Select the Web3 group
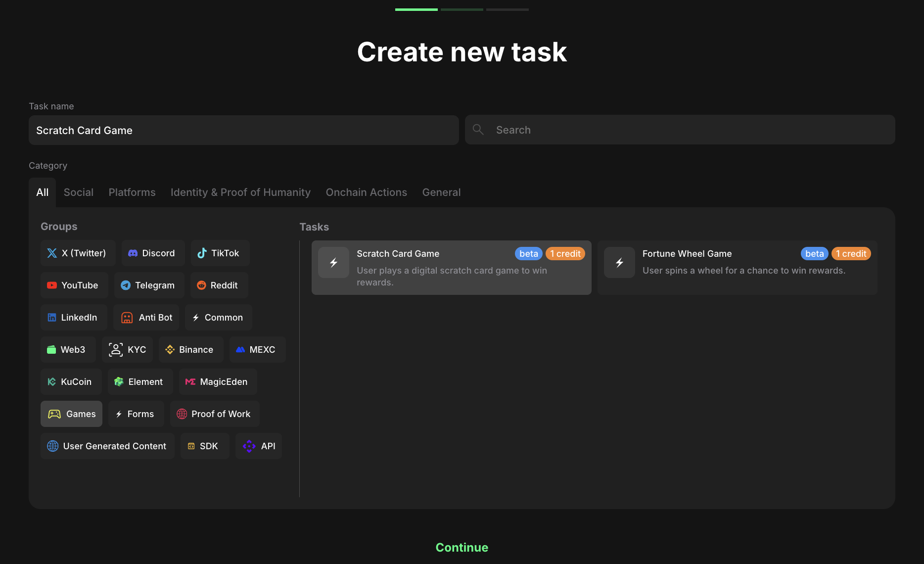The width and height of the screenshot is (924, 564). click(68, 350)
